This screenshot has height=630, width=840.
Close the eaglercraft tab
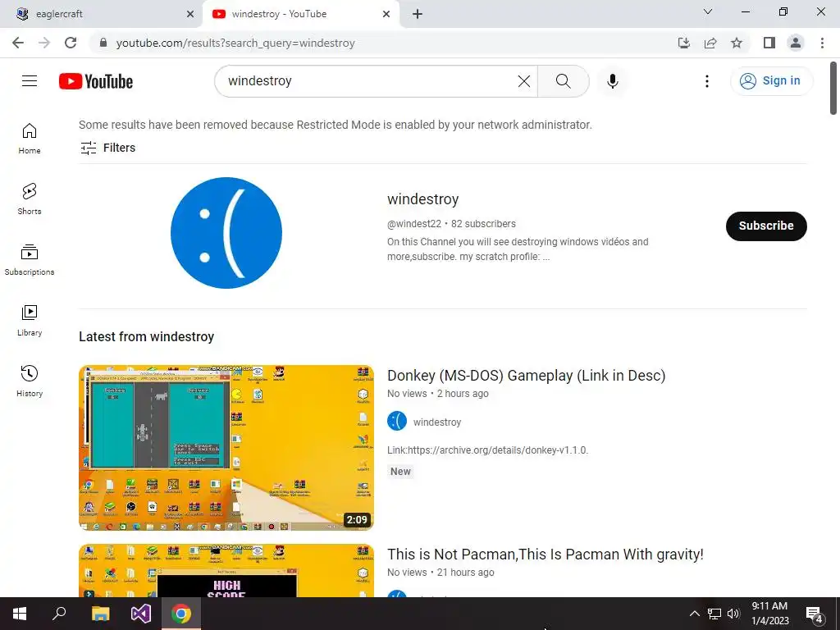[190, 14]
